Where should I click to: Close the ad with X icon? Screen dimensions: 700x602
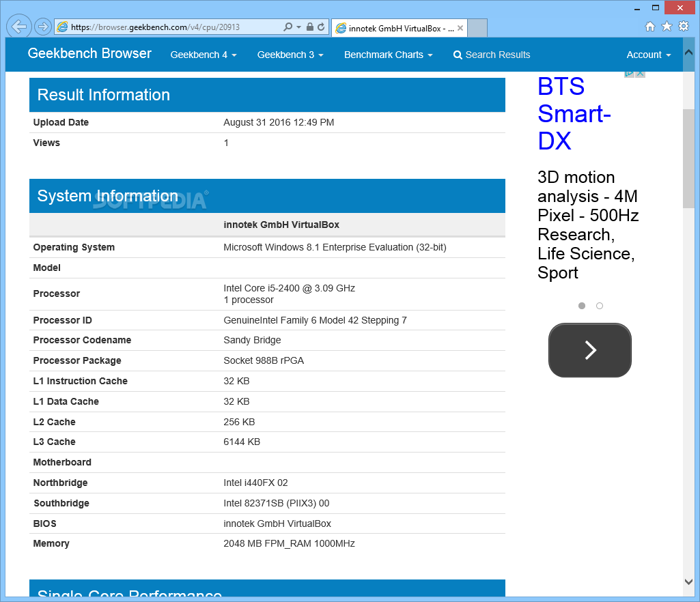pos(640,73)
